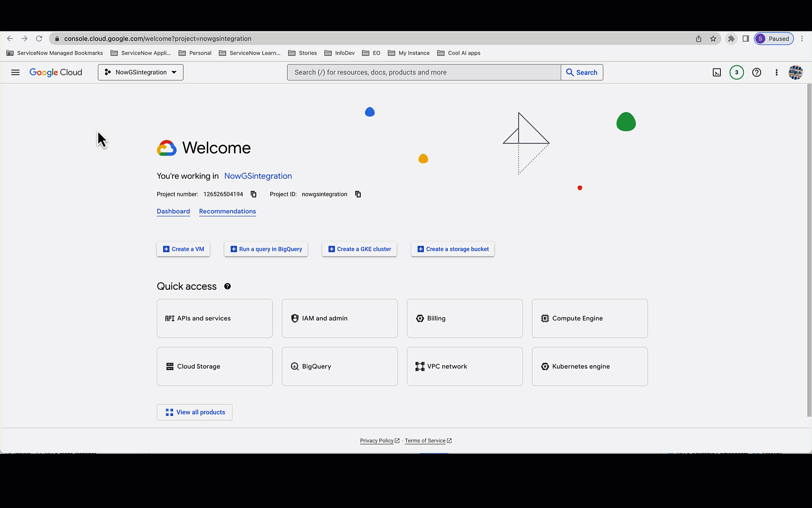812x508 pixels.
Task: Open the notifications badge showing 3
Action: [x=736, y=72]
